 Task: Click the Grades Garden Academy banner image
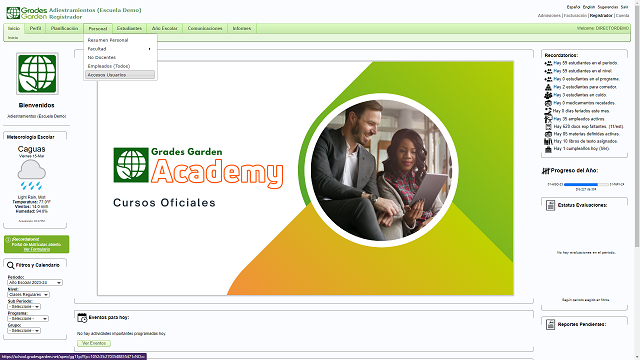[x=305, y=178]
